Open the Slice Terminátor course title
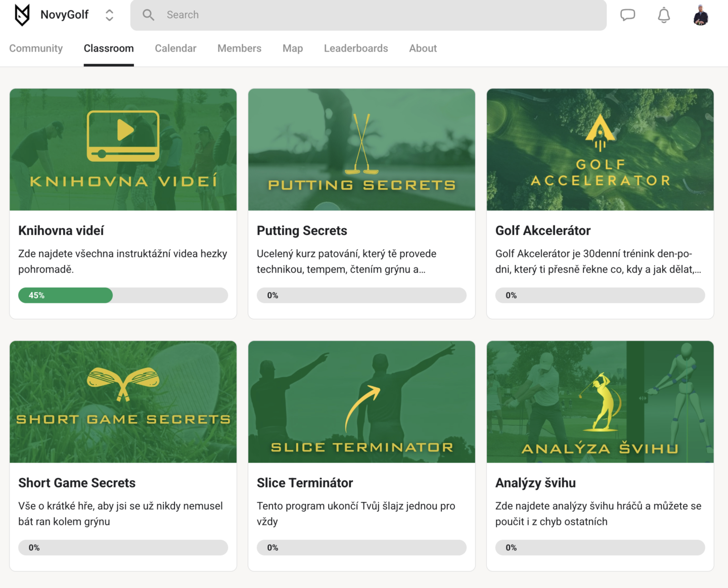The height and width of the screenshot is (588, 728). point(305,483)
